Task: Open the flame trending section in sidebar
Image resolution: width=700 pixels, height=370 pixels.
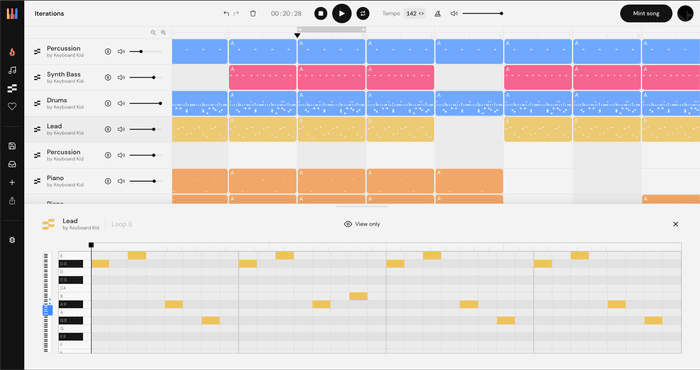Action: click(12, 52)
